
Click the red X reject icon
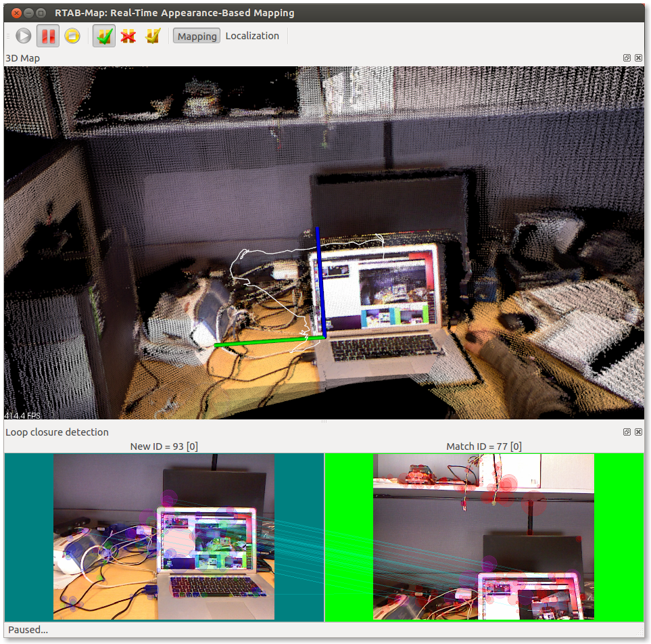coord(128,36)
